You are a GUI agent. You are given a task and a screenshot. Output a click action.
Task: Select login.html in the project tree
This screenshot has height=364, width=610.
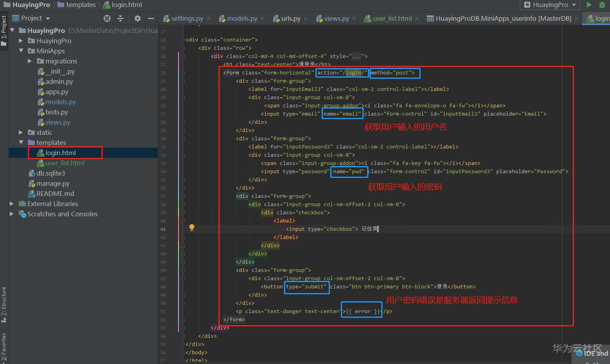pos(60,153)
